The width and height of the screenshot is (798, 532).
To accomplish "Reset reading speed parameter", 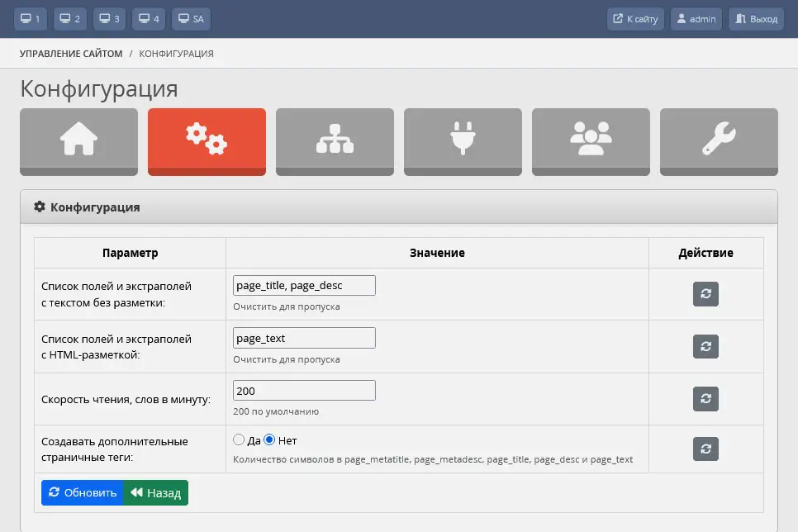I will (x=705, y=399).
